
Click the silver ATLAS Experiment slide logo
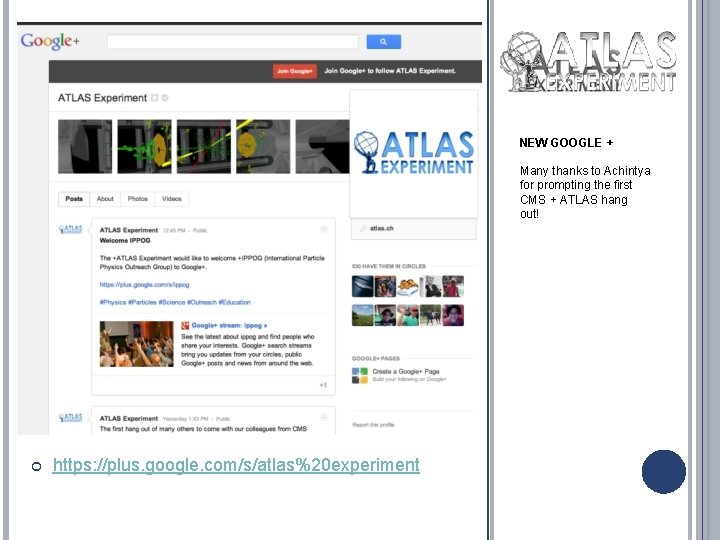click(x=588, y=62)
